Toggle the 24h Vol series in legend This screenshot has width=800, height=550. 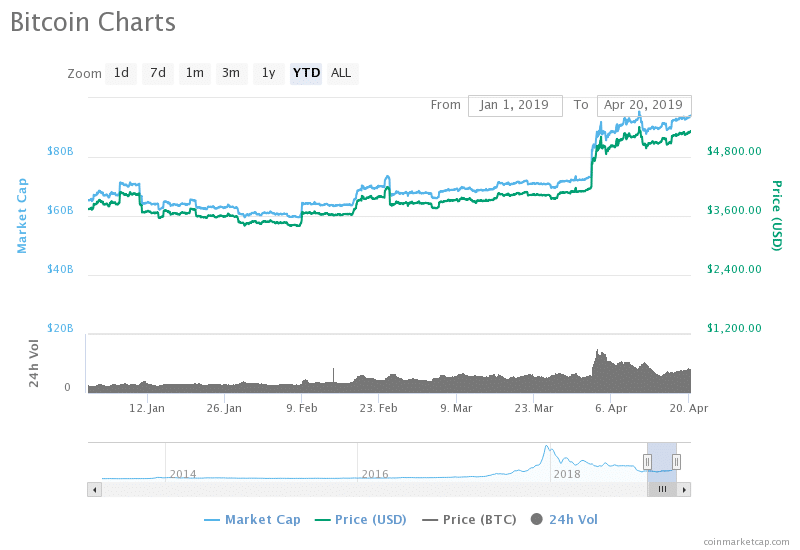[x=564, y=520]
